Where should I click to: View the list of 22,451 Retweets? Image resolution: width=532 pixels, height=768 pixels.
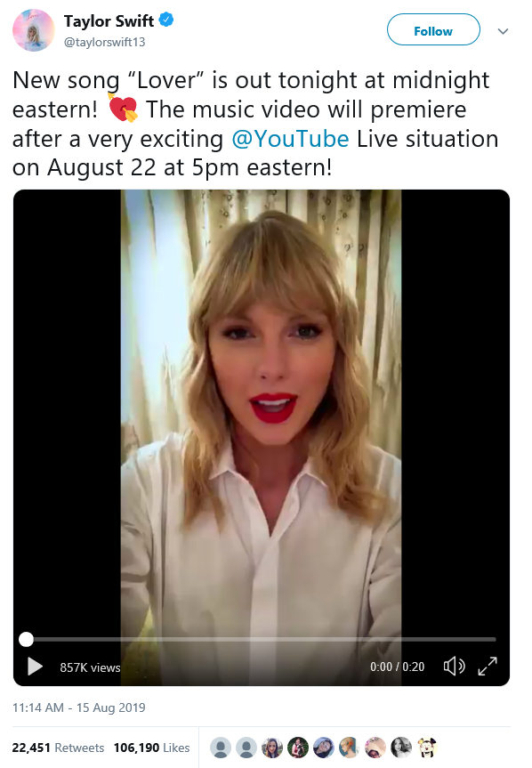click(x=58, y=748)
